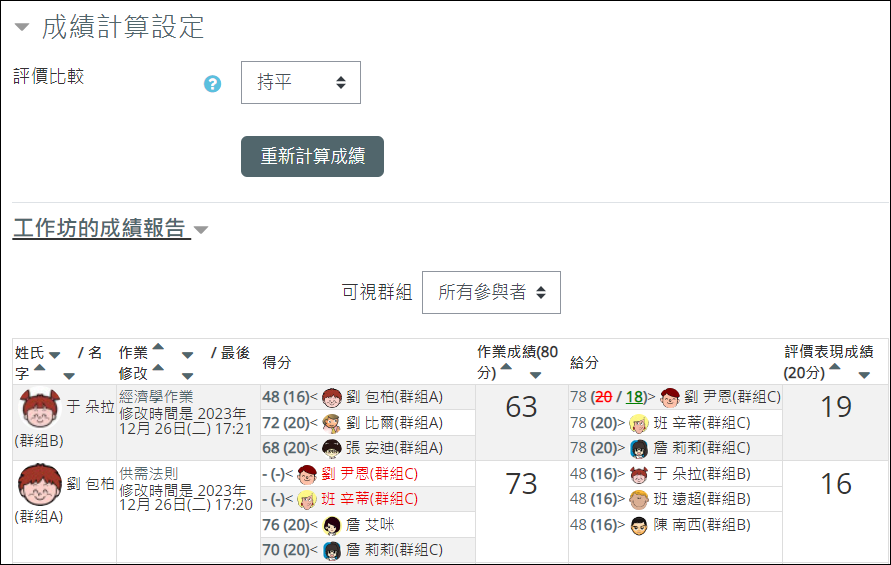The height and width of the screenshot is (565, 891).
Task: Open 48 (16) grade given to 陳 南西
Action: (594, 525)
